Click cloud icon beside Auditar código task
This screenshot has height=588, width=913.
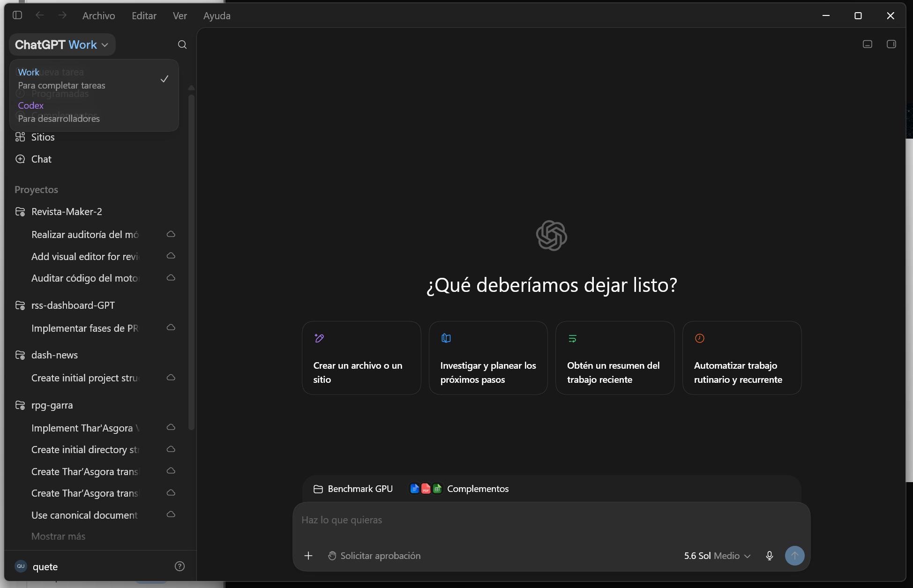[x=171, y=278]
